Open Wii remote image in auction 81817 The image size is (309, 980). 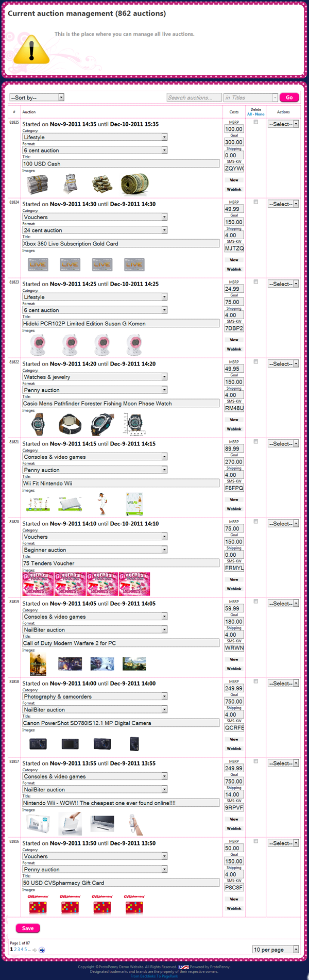tap(135, 824)
